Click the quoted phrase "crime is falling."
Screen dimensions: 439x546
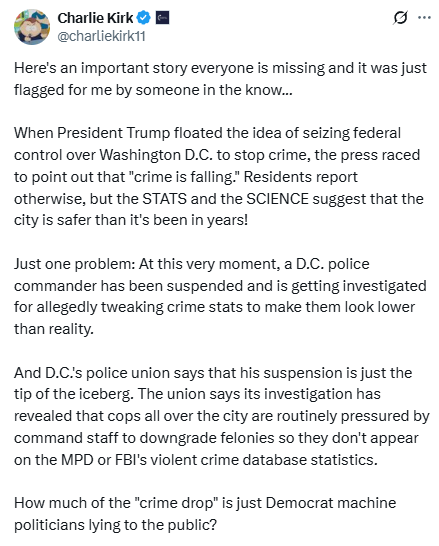[183, 177]
